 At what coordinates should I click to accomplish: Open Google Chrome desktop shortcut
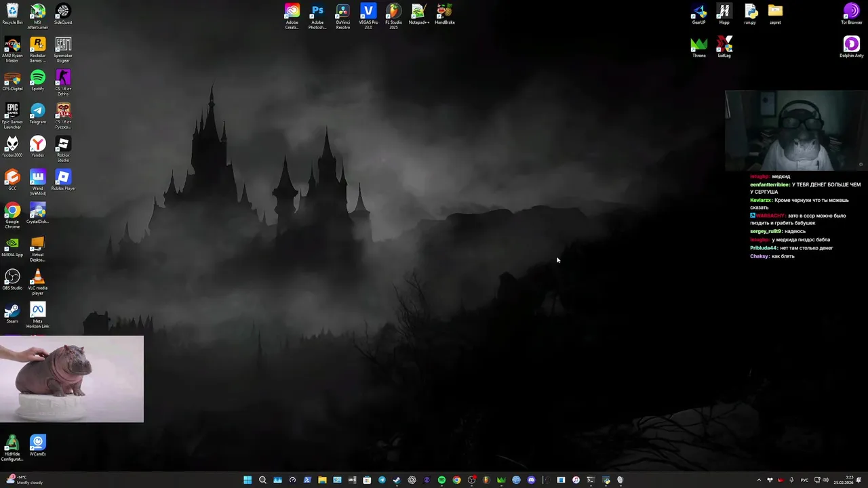[12, 216]
